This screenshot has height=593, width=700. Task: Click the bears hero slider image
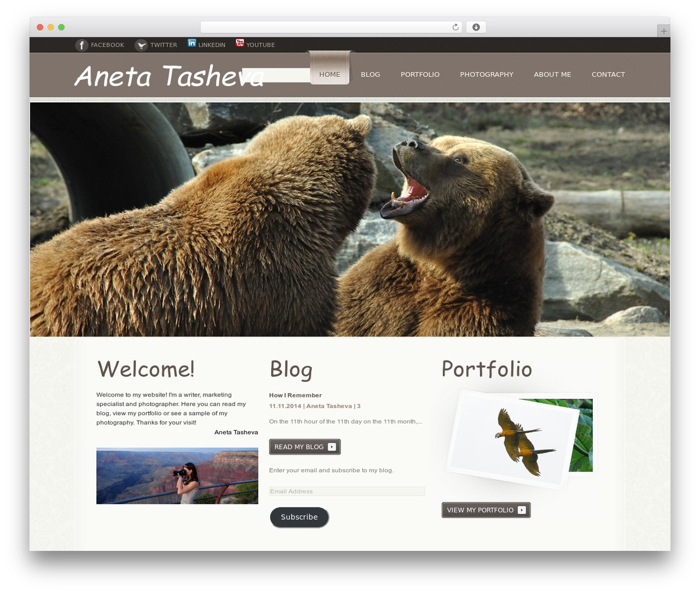[350, 219]
